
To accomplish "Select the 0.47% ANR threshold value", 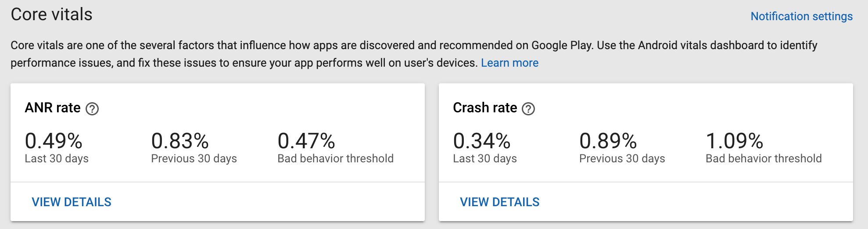I will [306, 141].
